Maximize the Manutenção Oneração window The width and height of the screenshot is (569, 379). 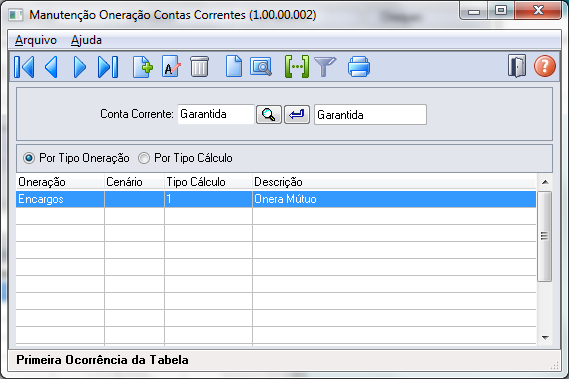point(501,11)
